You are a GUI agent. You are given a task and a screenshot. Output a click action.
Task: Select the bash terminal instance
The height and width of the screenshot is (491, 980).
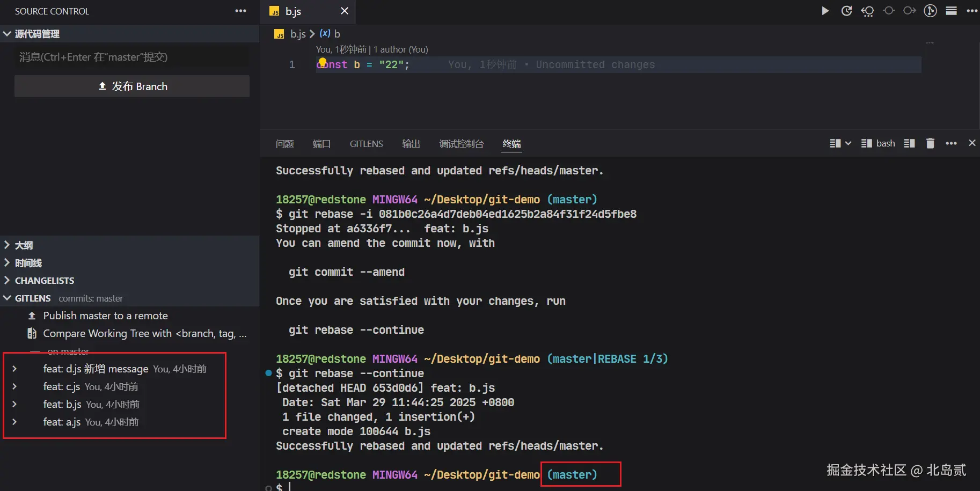(878, 143)
